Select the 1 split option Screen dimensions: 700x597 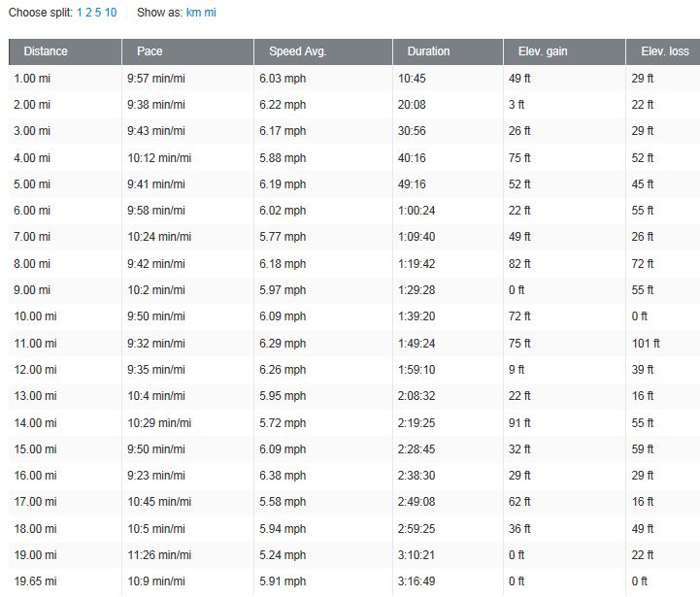point(80,13)
